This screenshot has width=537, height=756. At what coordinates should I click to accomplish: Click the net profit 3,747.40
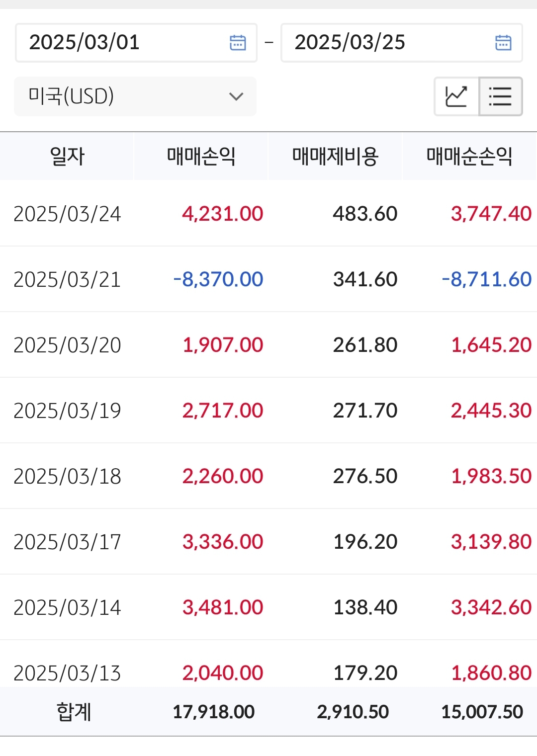point(491,214)
